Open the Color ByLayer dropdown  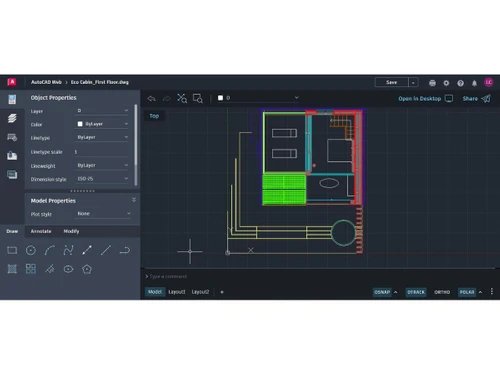(x=102, y=124)
